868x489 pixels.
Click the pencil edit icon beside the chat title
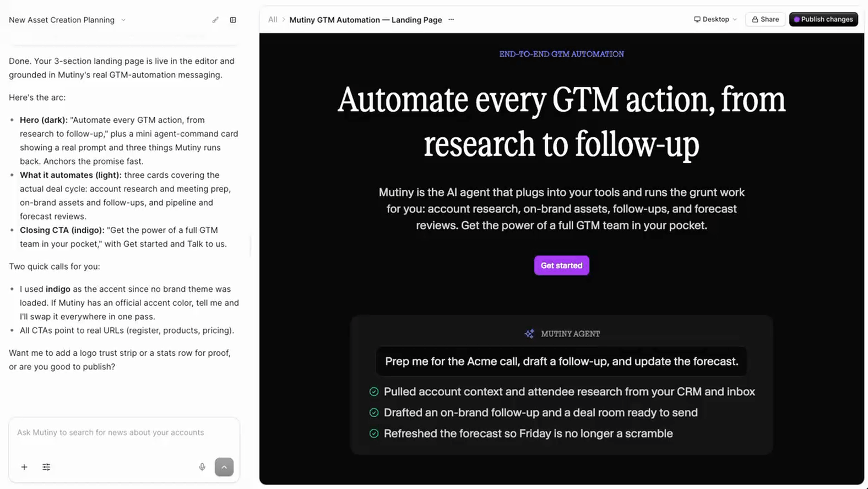[x=215, y=20]
